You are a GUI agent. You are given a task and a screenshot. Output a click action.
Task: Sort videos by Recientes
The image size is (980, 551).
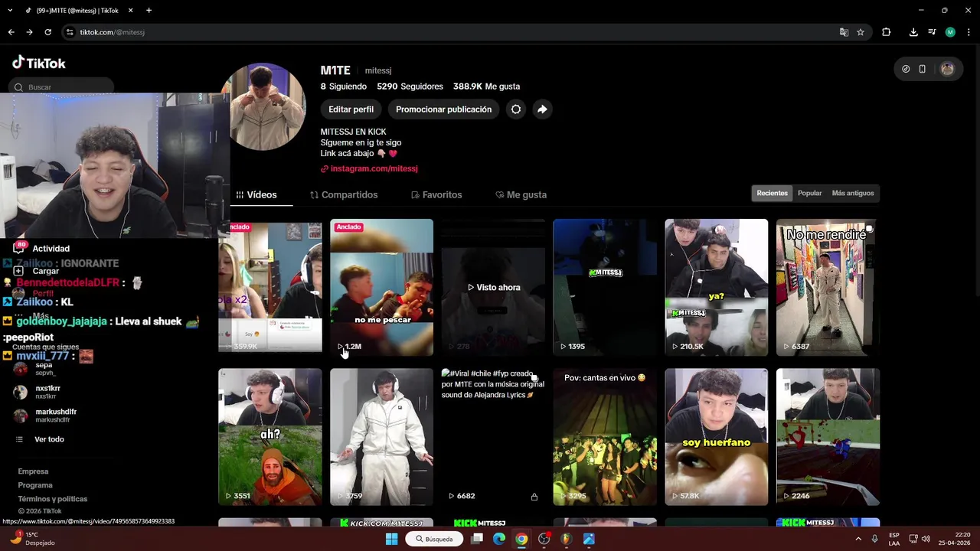[x=772, y=193]
